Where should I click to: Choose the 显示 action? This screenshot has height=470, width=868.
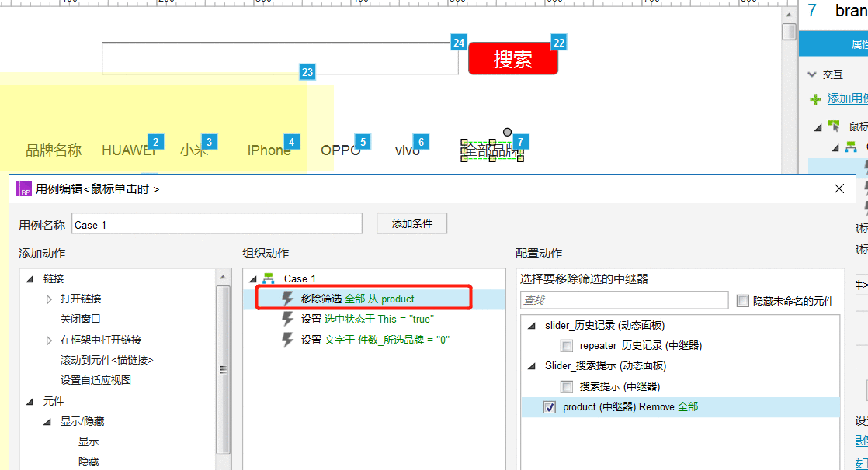pyautogui.click(x=89, y=441)
